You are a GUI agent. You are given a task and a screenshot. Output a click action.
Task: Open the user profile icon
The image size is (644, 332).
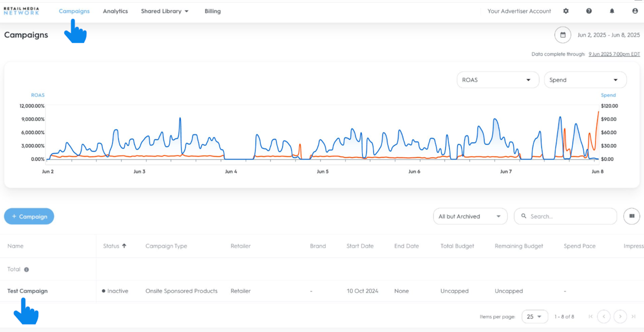635,11
